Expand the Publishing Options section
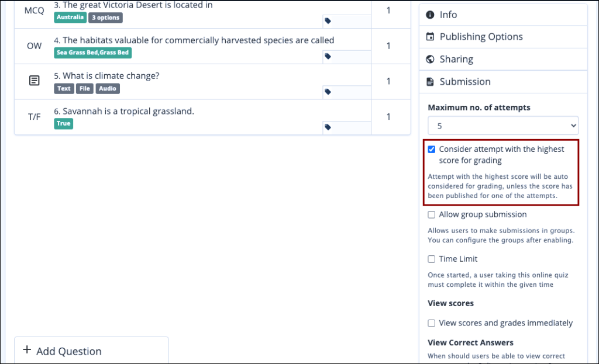599x364 pixels. click(481, 37)
